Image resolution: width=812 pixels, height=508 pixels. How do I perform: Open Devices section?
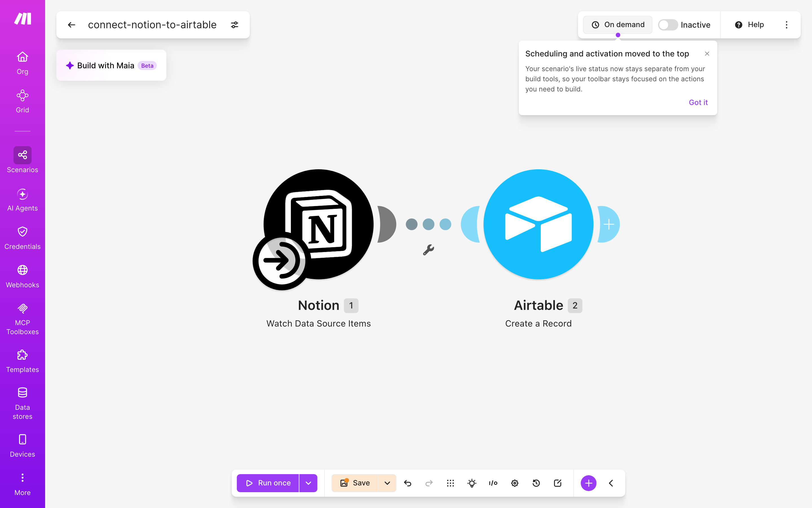tap(23, 446)
